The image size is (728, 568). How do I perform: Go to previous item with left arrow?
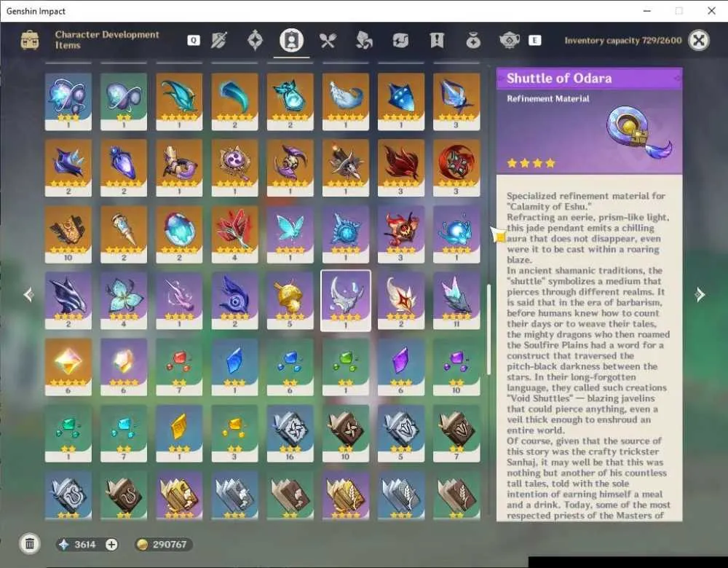(x=29, y=294)
